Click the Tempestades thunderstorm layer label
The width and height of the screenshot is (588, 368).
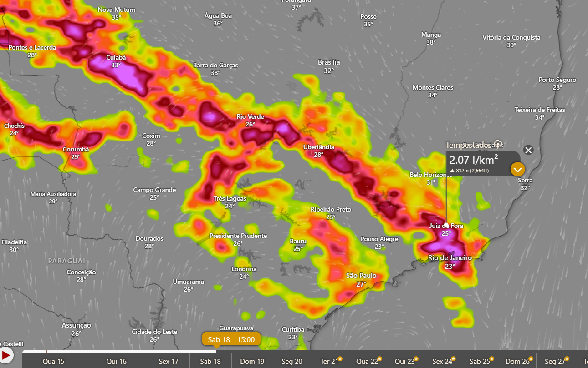pyautogui.click(x=469, y=145)
